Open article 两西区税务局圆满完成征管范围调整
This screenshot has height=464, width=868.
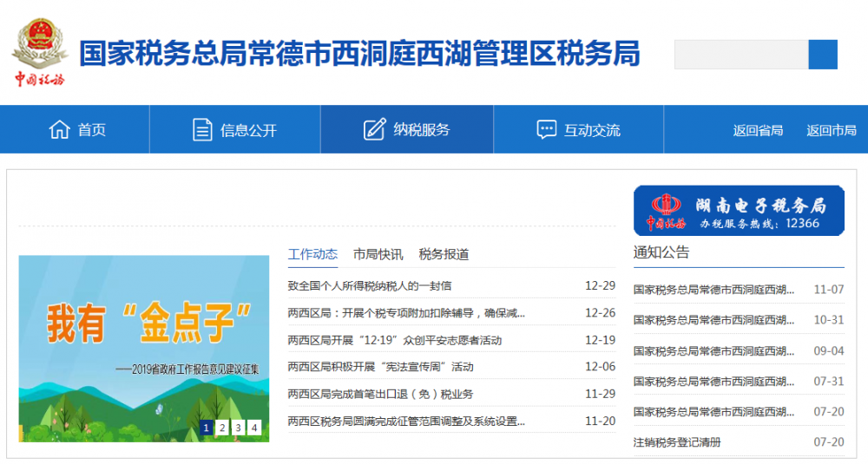[x=406, y=422]
